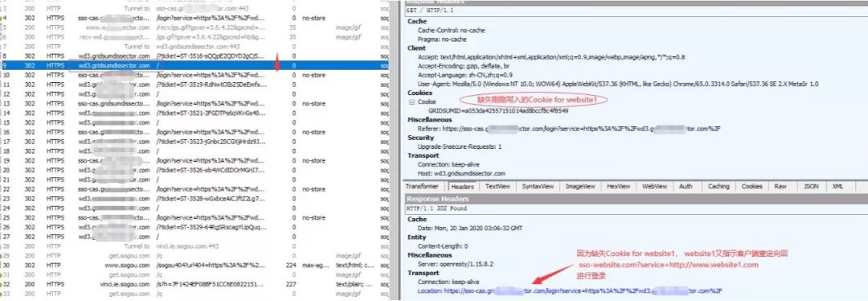Click the Content-Length: 0 response header

coord(443,246)
